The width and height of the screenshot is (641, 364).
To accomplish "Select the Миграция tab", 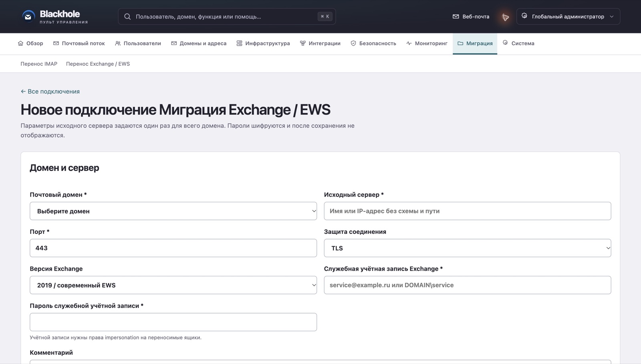I will [x=475, y=43].
